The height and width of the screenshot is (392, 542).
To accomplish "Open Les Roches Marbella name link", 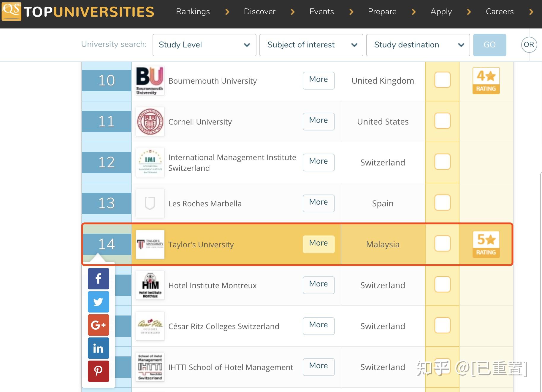I will (x=205, y=204).
